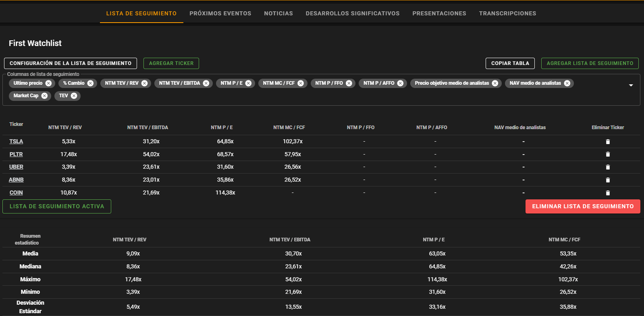The width and height of the screenshot is (644, 316).
Task: Click the NAV medio de analistas table header
Action: [x=520, y=128]
